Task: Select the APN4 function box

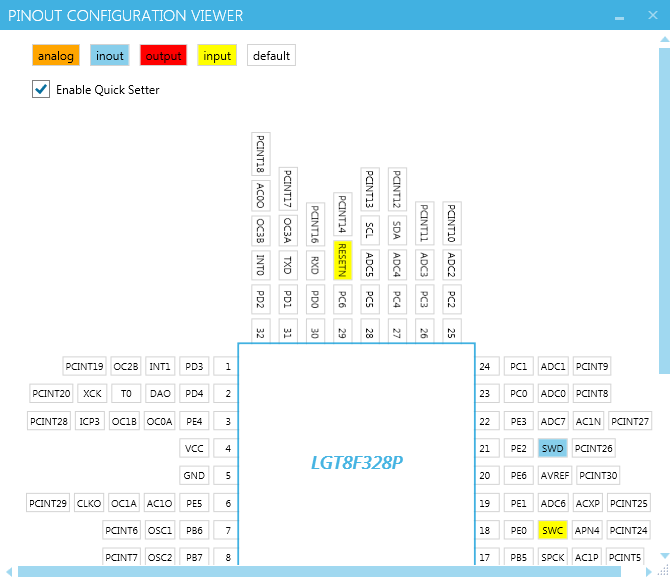Action: 587,530
